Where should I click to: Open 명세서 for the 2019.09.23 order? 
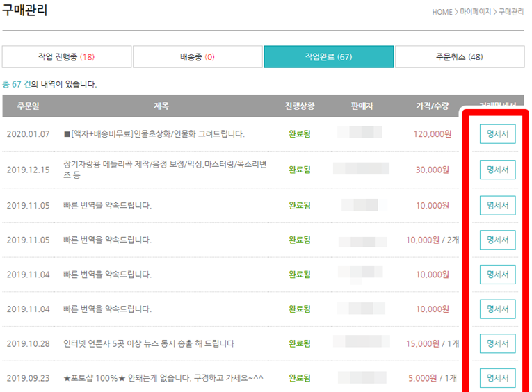point(497,378)
